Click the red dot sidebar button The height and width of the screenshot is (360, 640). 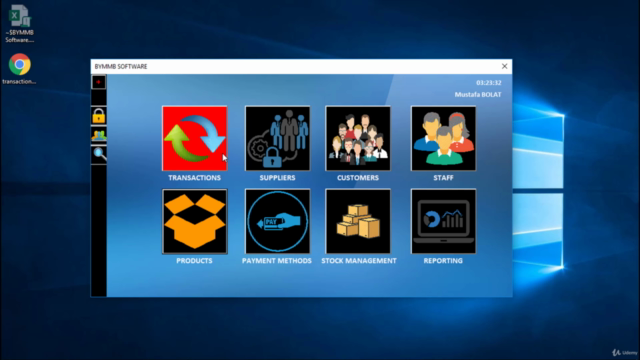(x=98, y=82)
